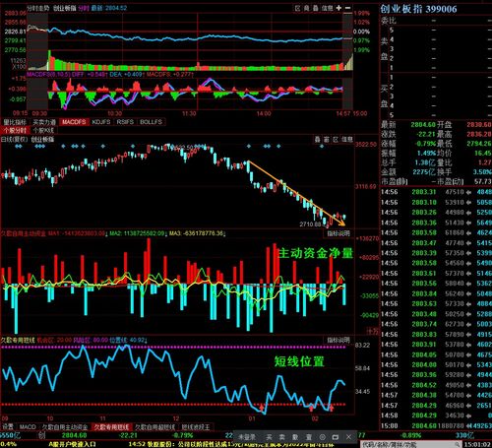Switch to the 量比指标 tab
492x448 pixels.
point(15,122)
